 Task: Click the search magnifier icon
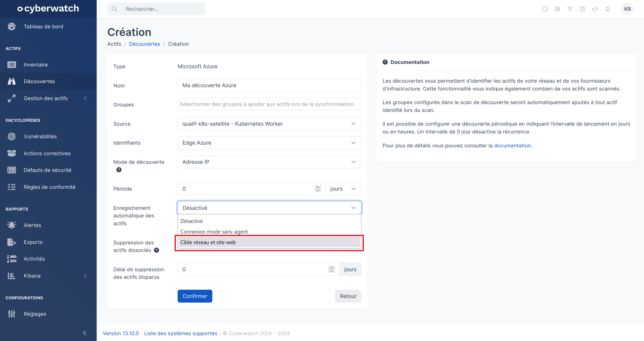115,9
